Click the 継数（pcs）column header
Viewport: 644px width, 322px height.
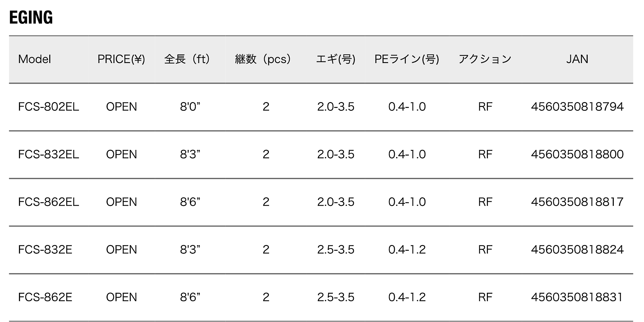point(263,59)
